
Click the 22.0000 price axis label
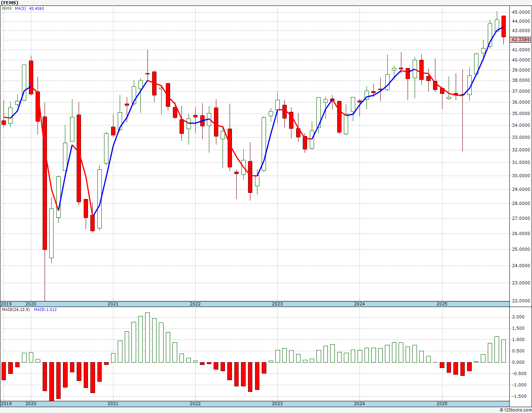click(521, 301)
